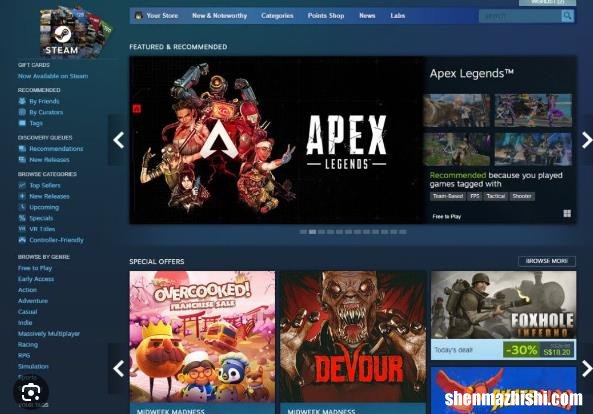The image size is (593, 414).
Task: Show previous special offers arrow
Action: pyautogui.click(x=118, y=369)
